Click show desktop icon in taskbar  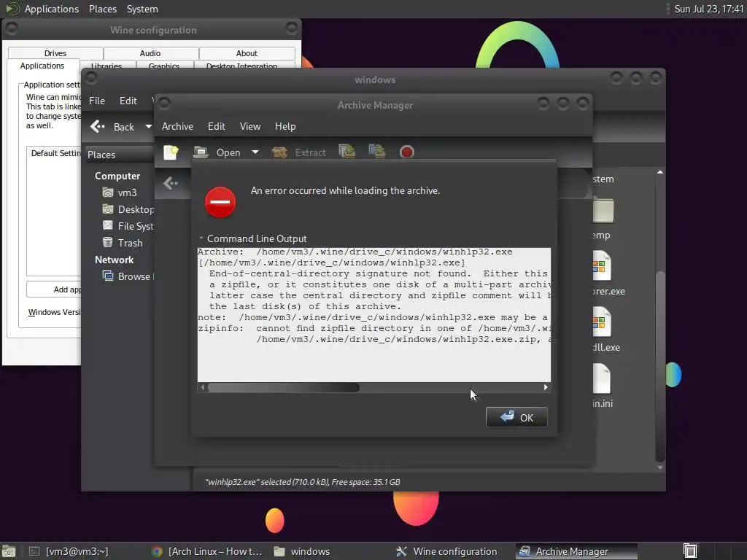click(9, 551)
